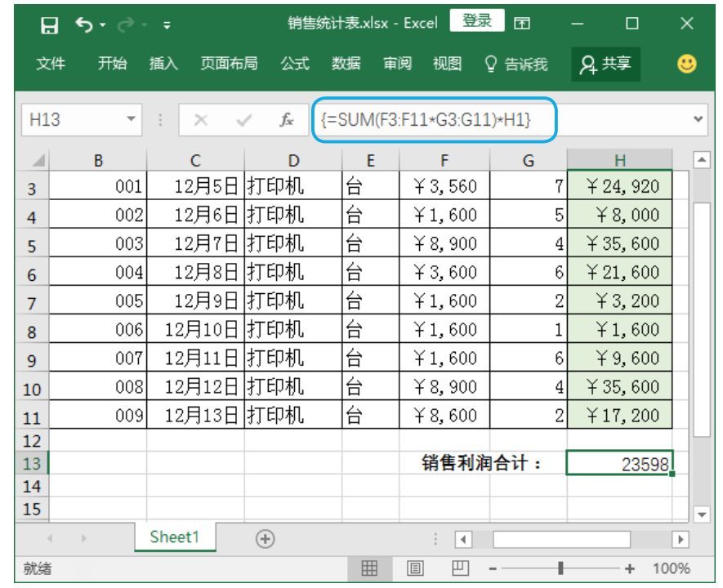
Task: Expand the Name Box dropdown arrow
Action: [132, 119]
